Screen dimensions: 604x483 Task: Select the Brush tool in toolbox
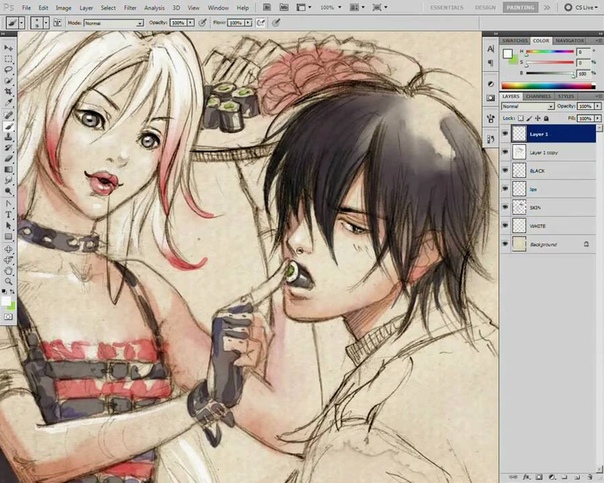point(8,126)
